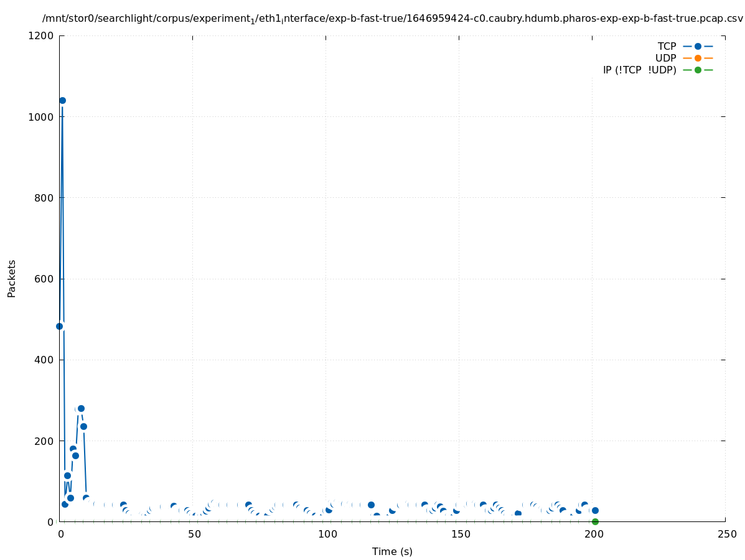This screenshot has width=745, height=560.
Task: Click the green IP legend marker
Action: click(x=698, y=70)
